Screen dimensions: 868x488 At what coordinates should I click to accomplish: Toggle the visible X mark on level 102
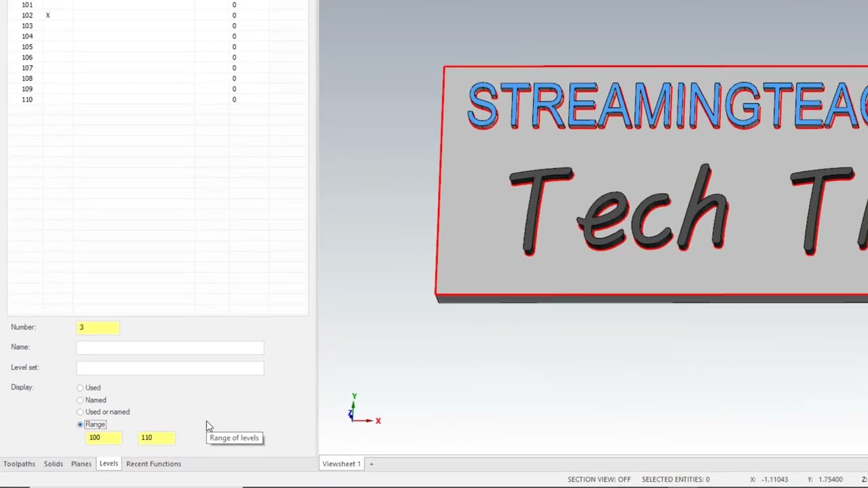[x=47, y=15]
